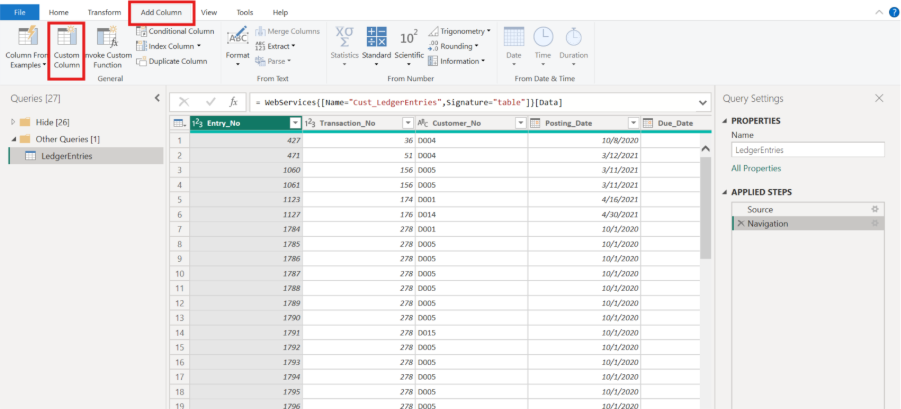Click the query Name input field
This screenshot has height=409, width=901.
[807, 150]
